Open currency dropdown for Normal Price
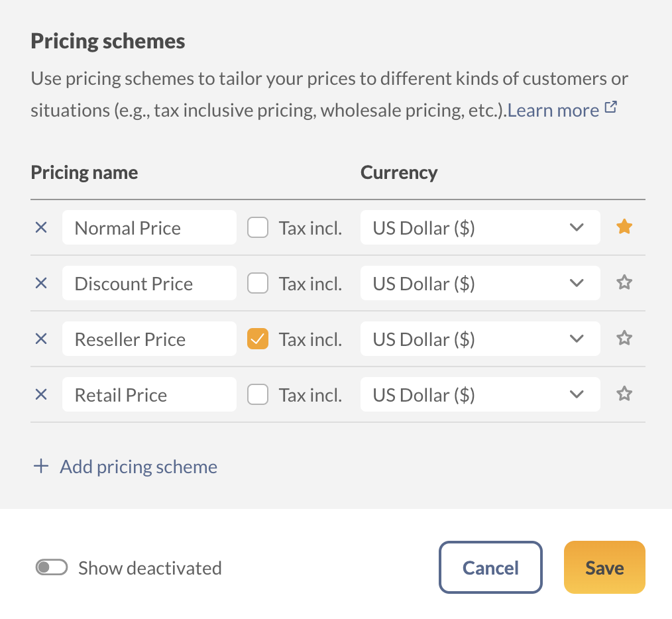Image resolution: width=672 pixels, height=619 pixels. click(480, 228)
